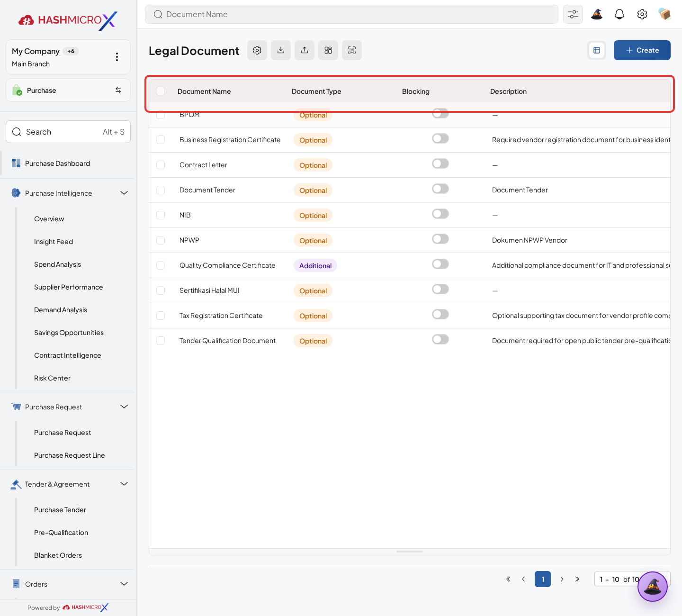Tick the select-all checkbox in the table header

tap(161, 91)
